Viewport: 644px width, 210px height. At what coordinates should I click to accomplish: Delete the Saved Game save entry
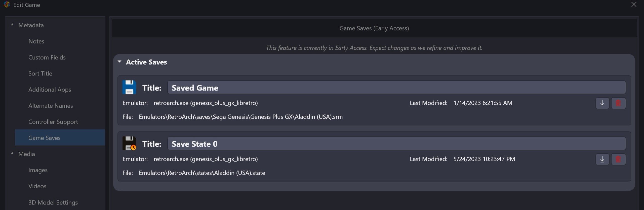tap(618, 103)
